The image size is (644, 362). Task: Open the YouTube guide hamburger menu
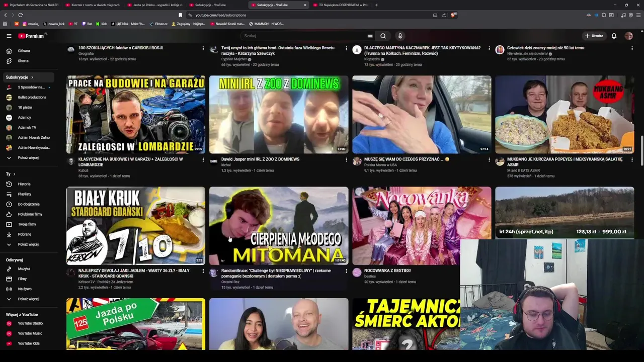click(9, 36)
